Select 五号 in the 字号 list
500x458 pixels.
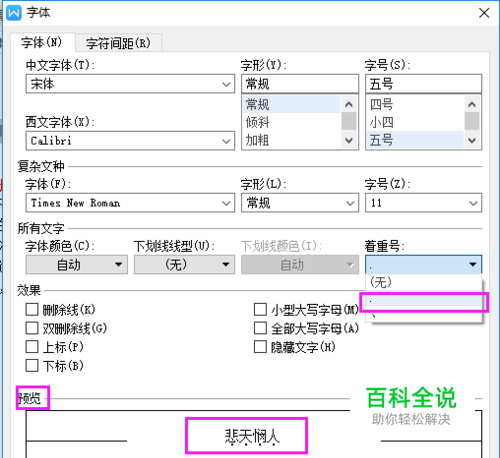click(x=415, y=140)
